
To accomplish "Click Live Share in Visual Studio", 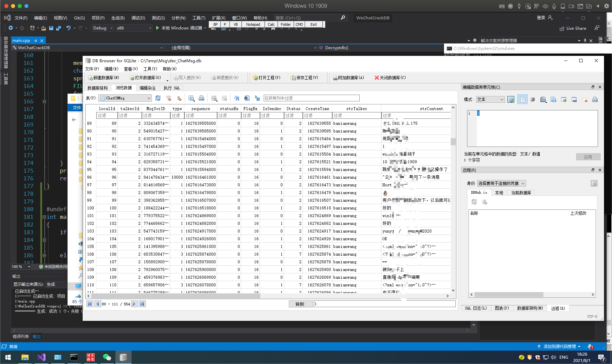I will click(x=573, y=28).
